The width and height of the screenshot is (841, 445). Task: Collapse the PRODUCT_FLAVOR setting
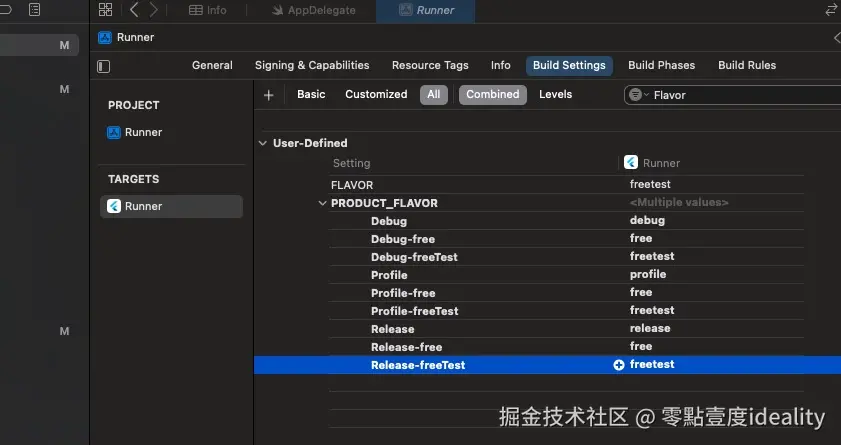click(322, 203)
